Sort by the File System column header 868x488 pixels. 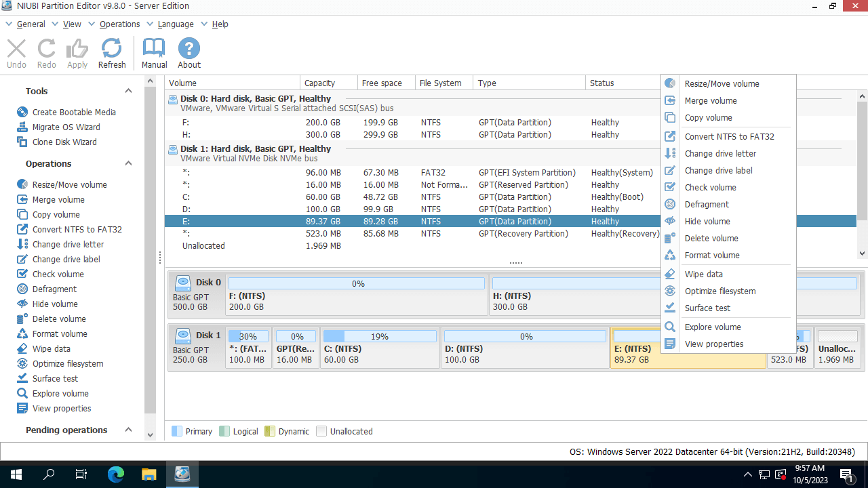(443, 83)
